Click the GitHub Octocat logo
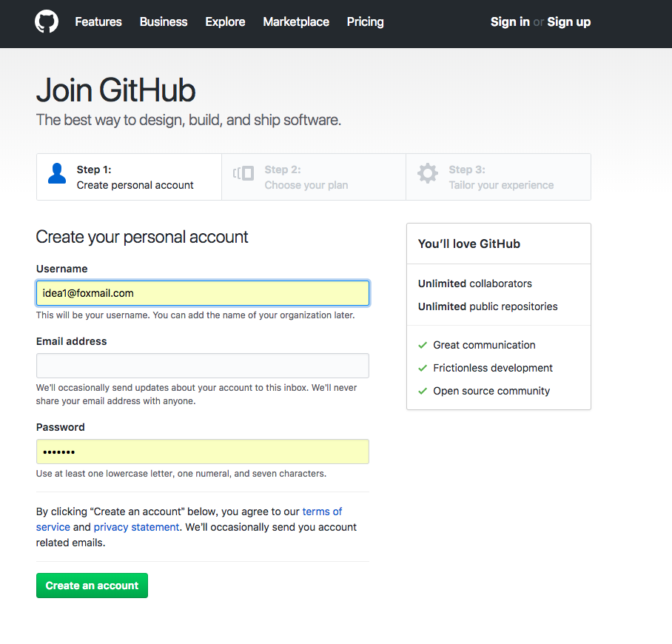The image size is (672, 644). tap(47, 21)
